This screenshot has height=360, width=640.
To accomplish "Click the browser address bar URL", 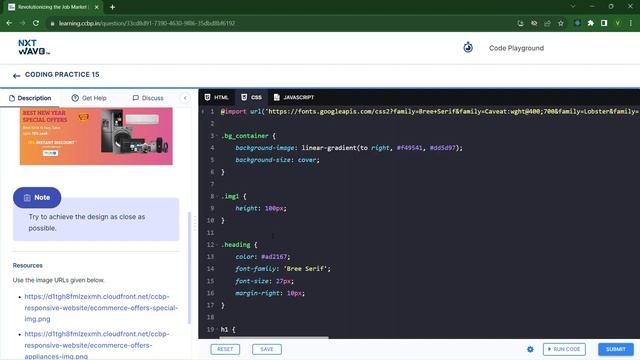I will [147, 23].
